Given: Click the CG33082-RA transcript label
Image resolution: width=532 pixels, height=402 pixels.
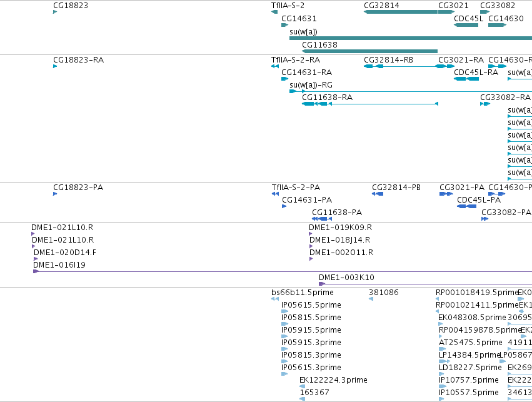Looking at the screenshot, I should (505, 98).
